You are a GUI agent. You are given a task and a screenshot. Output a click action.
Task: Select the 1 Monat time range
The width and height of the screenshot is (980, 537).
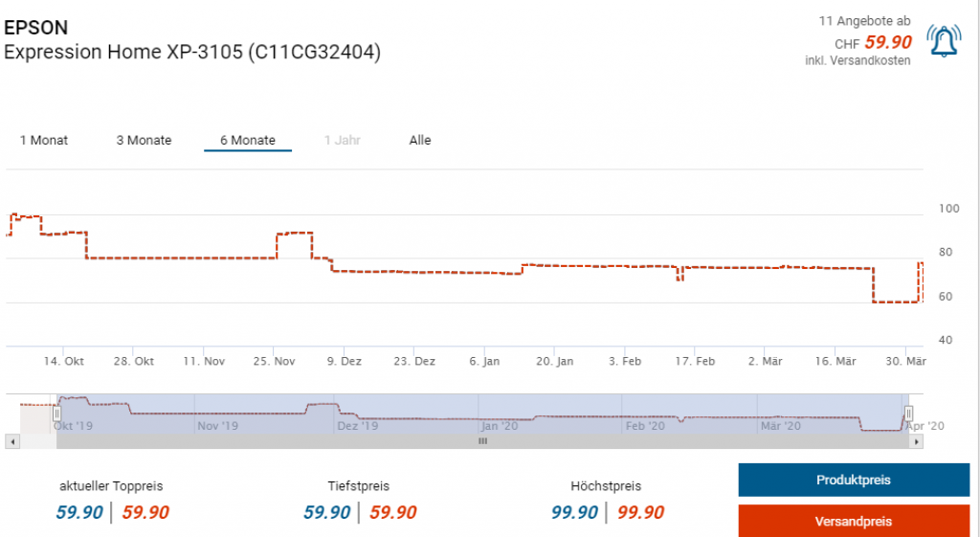[44, 141]
